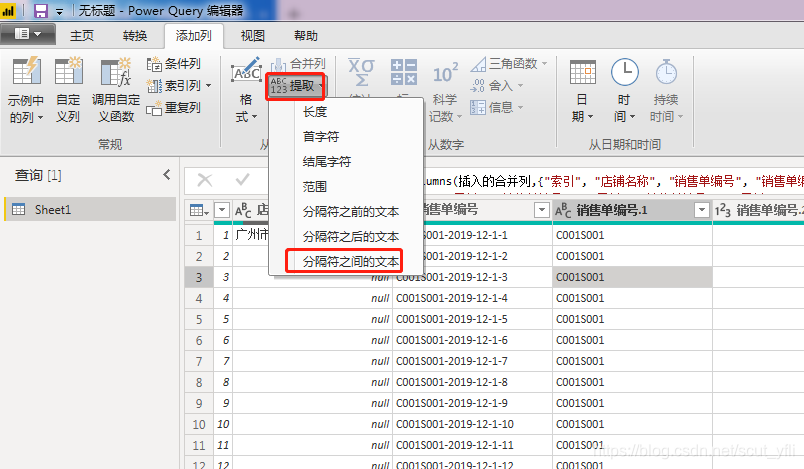
Task: Click the formula bar text
Action: tap(614, 181)
